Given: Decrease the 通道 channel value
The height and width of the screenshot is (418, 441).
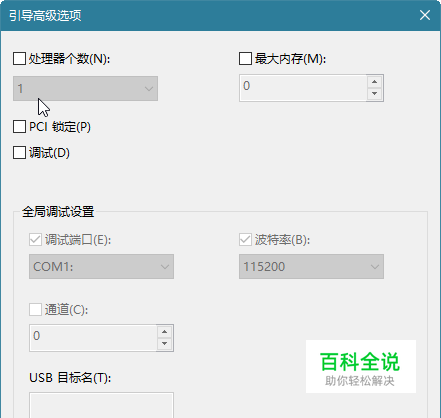Looking at the screenshot, I should tap(164, 344).
